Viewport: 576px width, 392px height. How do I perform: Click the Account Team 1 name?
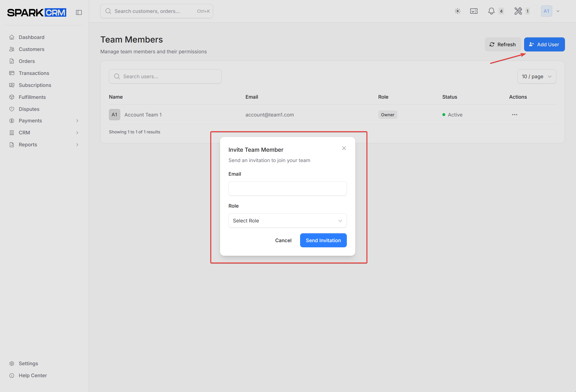[143, 115]
